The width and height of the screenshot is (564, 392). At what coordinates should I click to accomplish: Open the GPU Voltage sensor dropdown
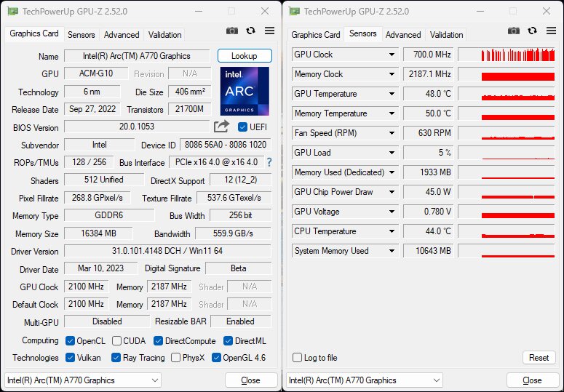pyautogui.click(x=392, y=212)
